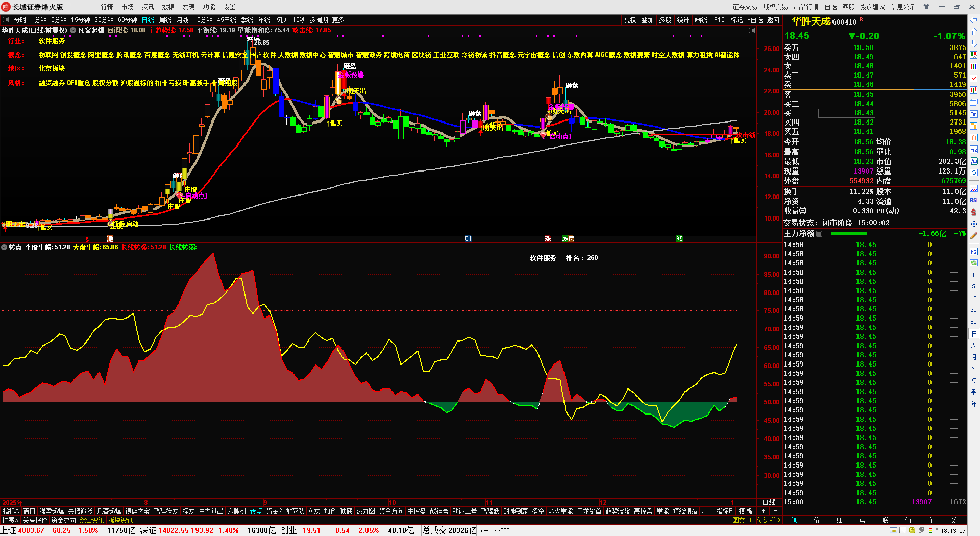Select the 多 multi-period toggle in sidebar
This screenshot has height=536, width=980.
(974, 381)
